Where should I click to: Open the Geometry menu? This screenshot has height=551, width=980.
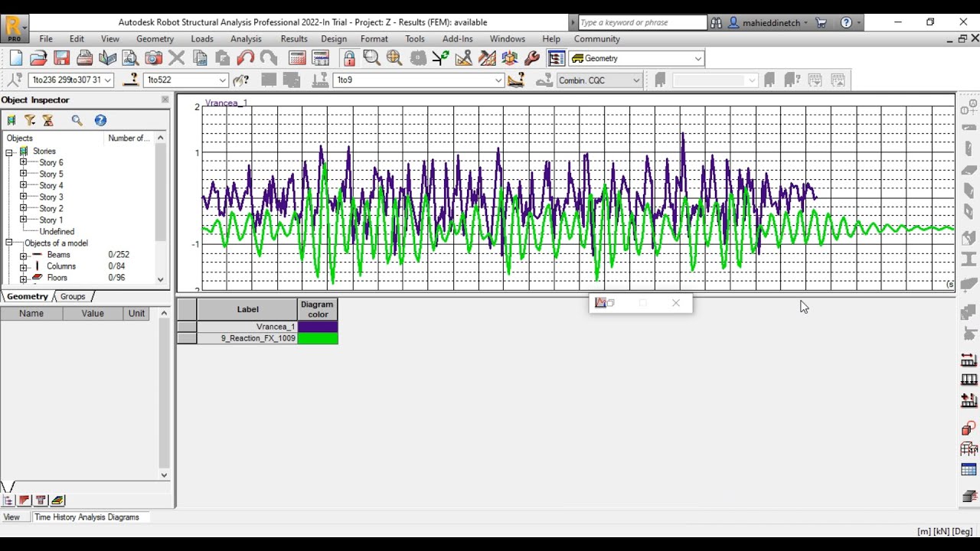click(155, 39)
